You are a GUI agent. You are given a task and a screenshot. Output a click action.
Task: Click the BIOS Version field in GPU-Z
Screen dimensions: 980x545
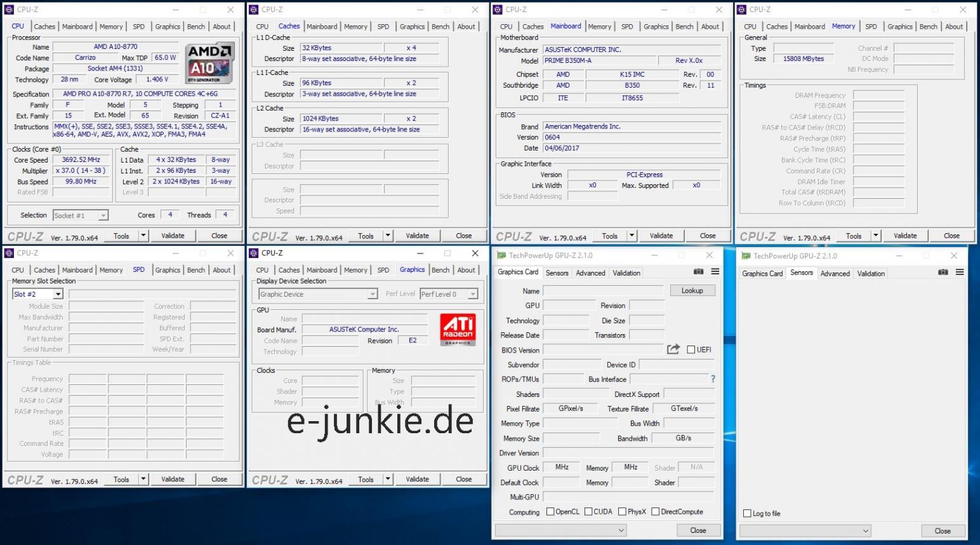point(603,350)
